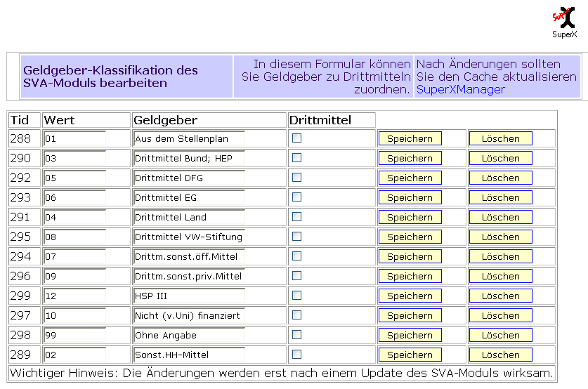Edit Geldgeber field Sonst.HH-Mittel

[189, 355]
